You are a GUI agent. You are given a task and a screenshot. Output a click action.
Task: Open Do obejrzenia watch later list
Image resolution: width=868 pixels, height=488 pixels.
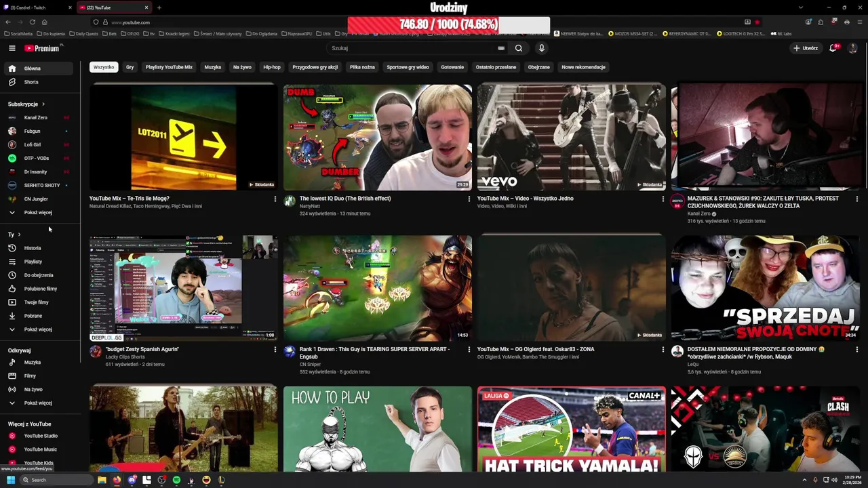click(x=37, y=275)
